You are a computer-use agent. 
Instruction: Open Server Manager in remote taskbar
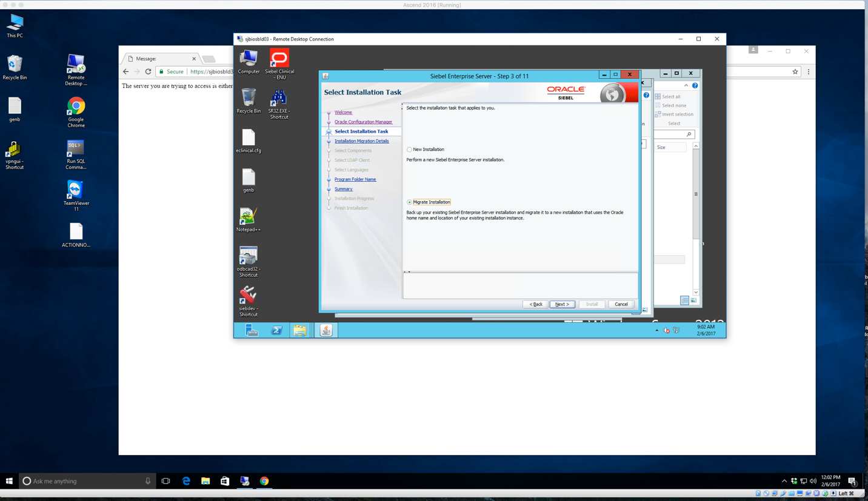tap(252, 330)
